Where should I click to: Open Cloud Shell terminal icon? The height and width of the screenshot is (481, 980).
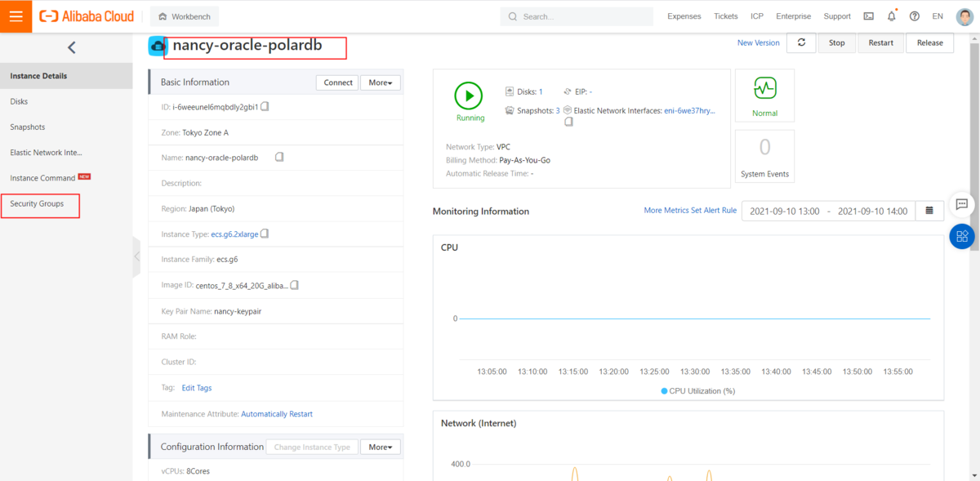pyautogui.click(x=868, y=16)
